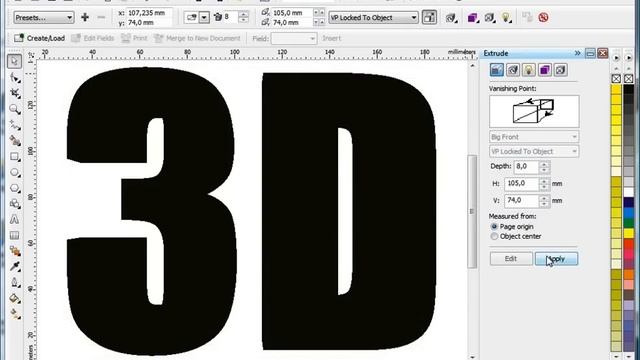The image size is (640, 360).
Task: Open Extrude Bevels tab in docker
Action: [x=560, y=70]
